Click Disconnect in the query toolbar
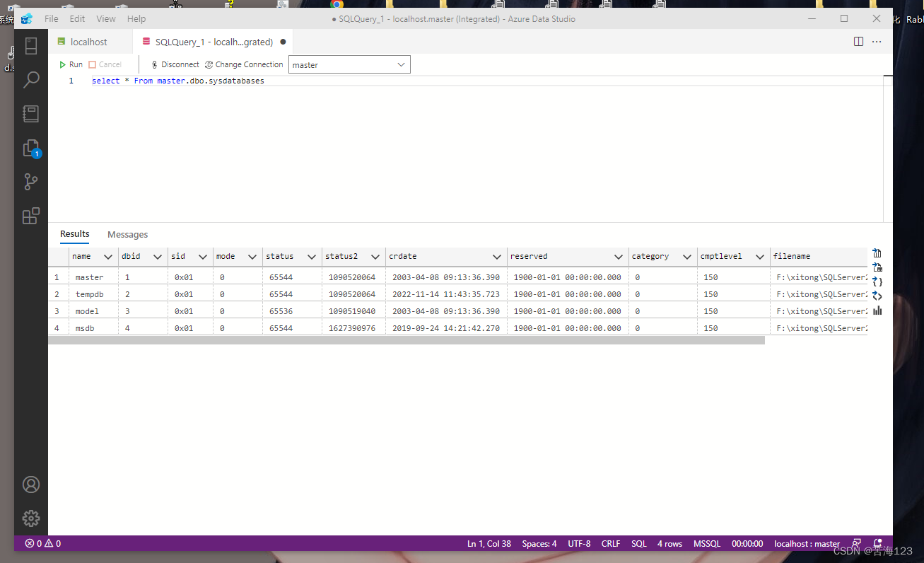 pyautogui.click(x=175, y=64)
